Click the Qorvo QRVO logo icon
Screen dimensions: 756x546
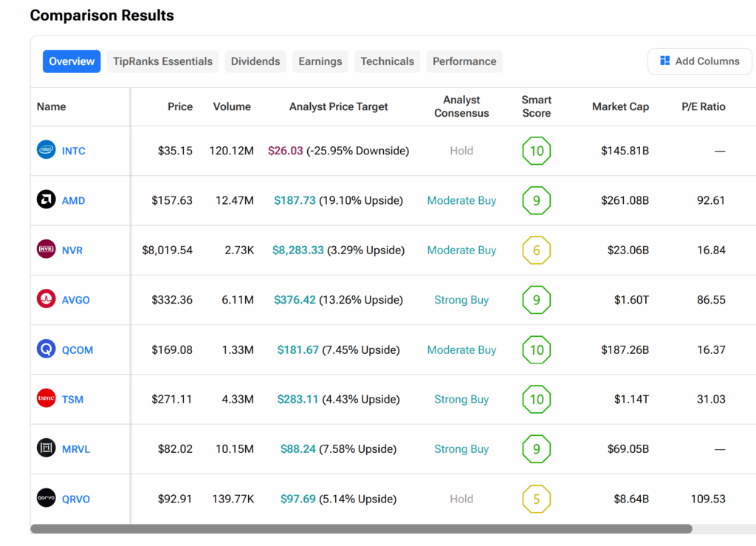click(x=47, y=498)
